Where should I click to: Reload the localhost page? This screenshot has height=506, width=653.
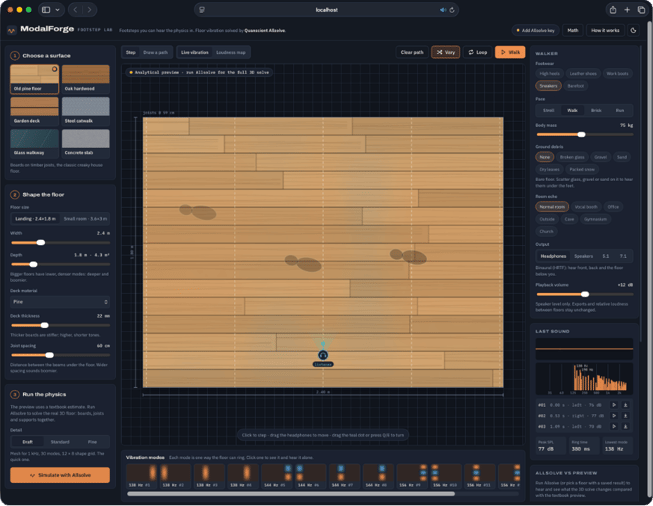(452, 10)
